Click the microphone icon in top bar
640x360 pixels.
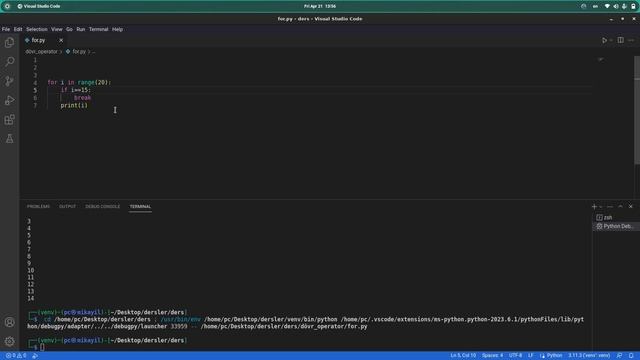(624, 6)
